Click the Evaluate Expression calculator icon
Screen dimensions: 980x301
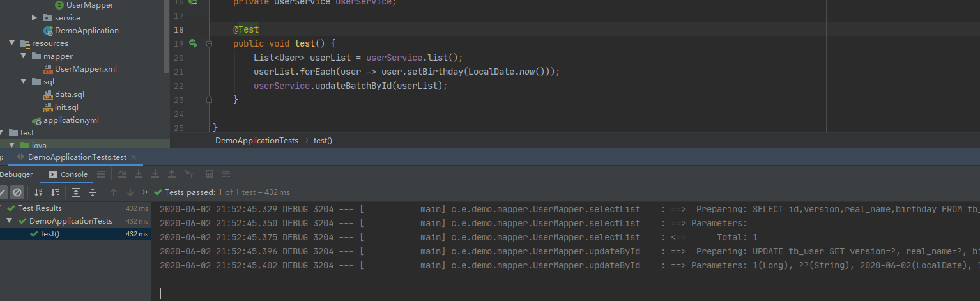pos(209,174)
